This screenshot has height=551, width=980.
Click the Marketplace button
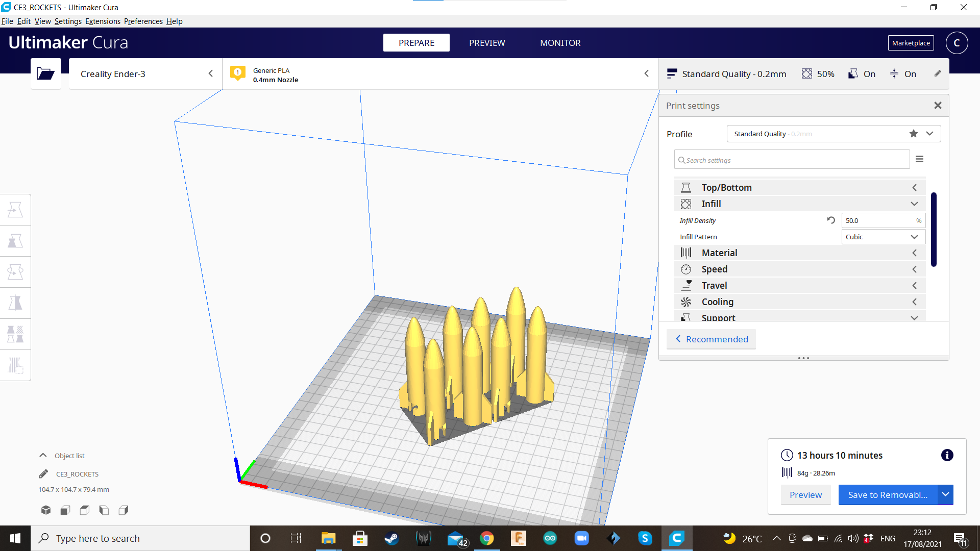[x=911, y=43]
